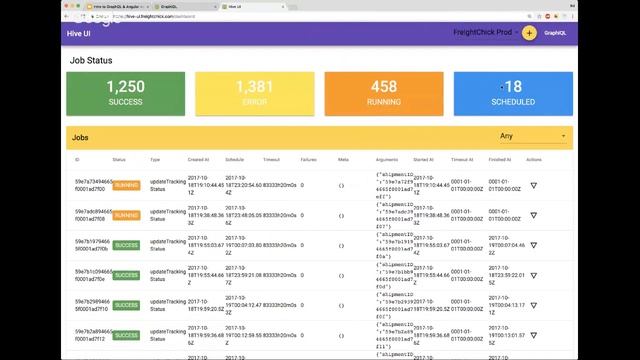
Task: Click the bookmark star icon
Action: [x=539, y=16]
